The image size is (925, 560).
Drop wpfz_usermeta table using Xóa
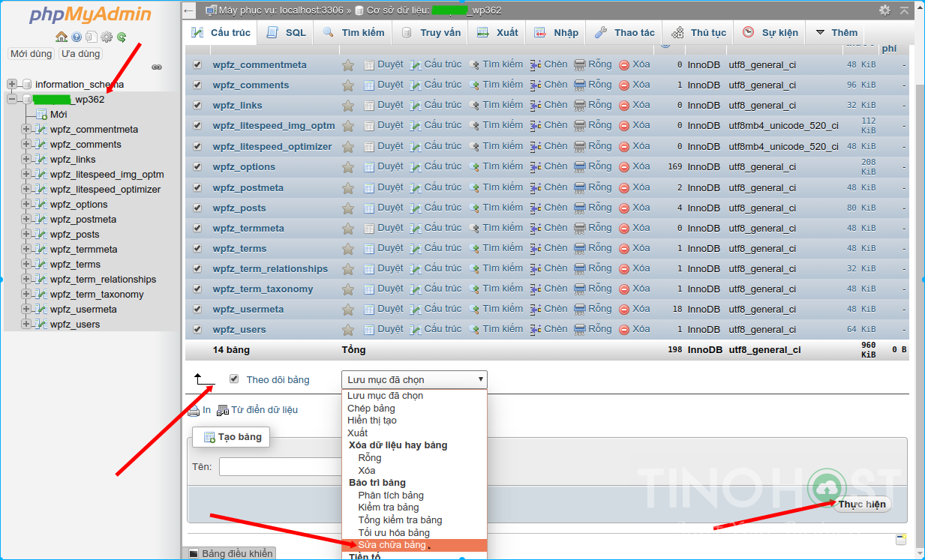point(635,309)
